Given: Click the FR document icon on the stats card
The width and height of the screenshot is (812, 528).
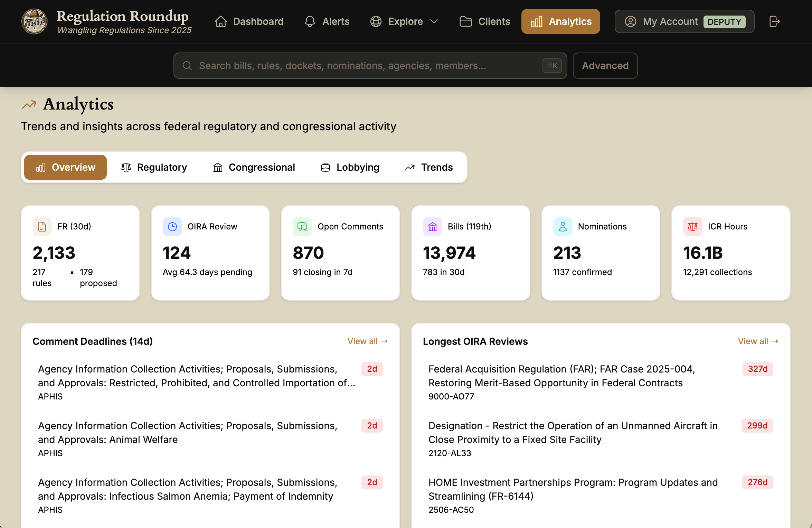Looking at the screenshot, I should (x=42, y=226).
